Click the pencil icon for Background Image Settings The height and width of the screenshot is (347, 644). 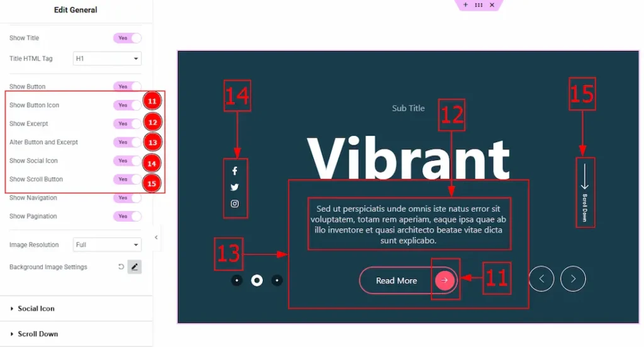point(135,267)
